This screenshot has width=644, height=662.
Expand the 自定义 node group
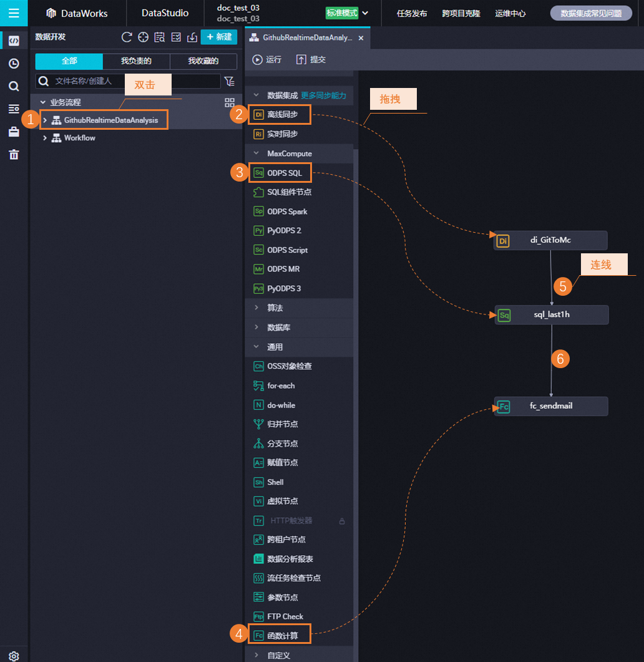coord(256,655)
